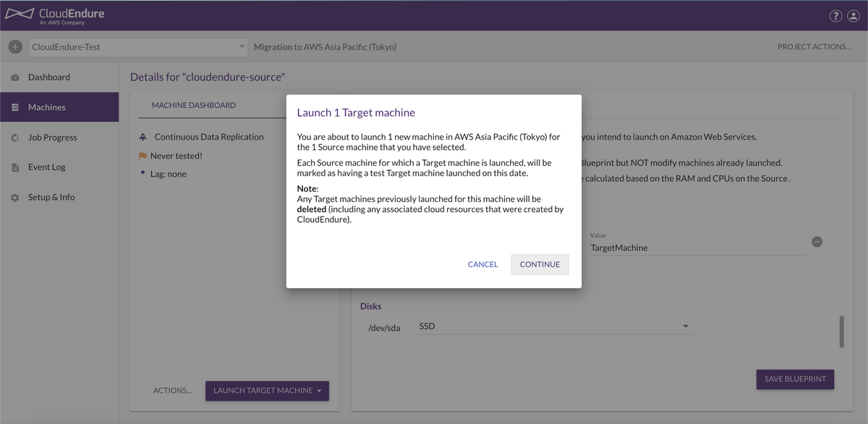The height and width of the screenshot is (424, 868).
Task: Open Setup & Info in the sidebar
Action: [59, 197]
